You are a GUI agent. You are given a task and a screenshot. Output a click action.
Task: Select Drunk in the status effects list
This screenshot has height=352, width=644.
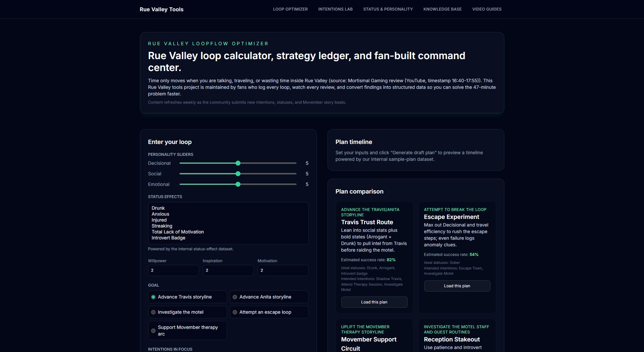pos(158,208)
